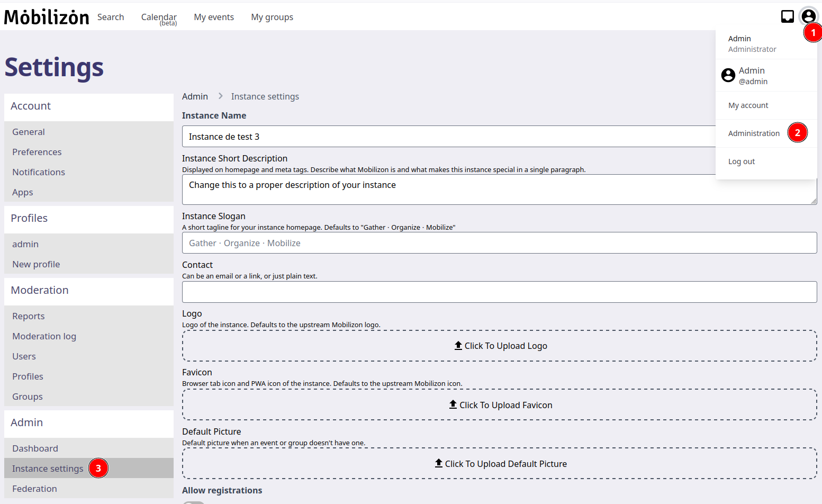
Task: Open the conversations inbox icon
Action: 788,16
